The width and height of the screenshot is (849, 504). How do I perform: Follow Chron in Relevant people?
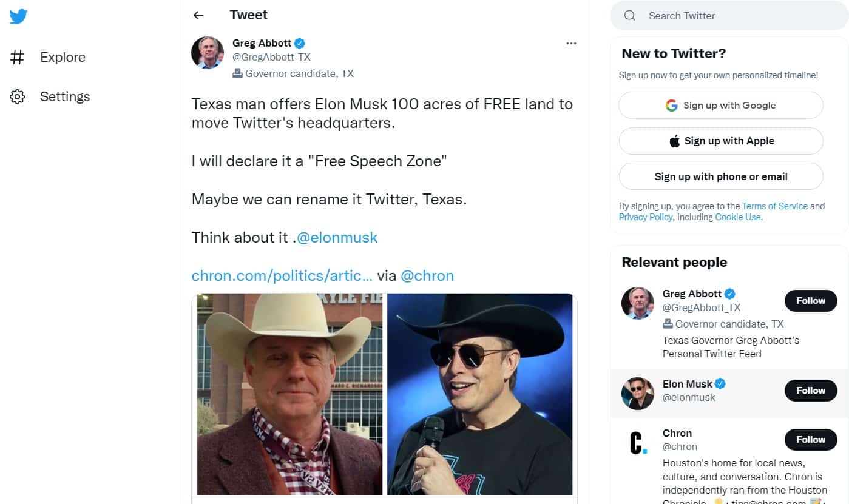810,440
